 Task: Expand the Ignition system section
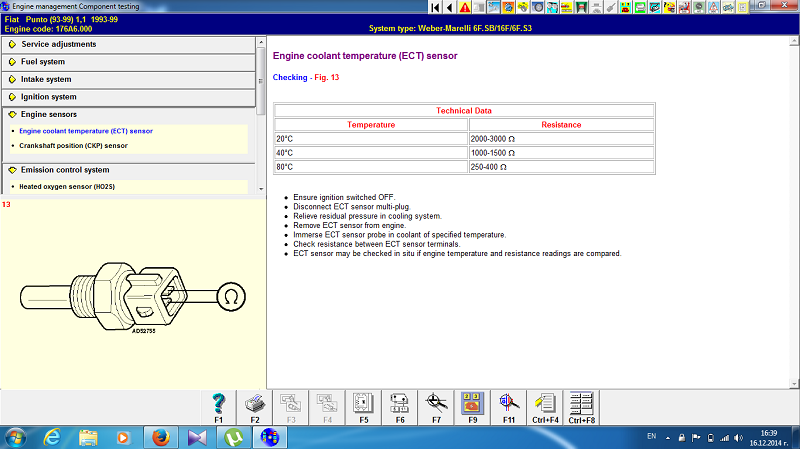[48, 97]
